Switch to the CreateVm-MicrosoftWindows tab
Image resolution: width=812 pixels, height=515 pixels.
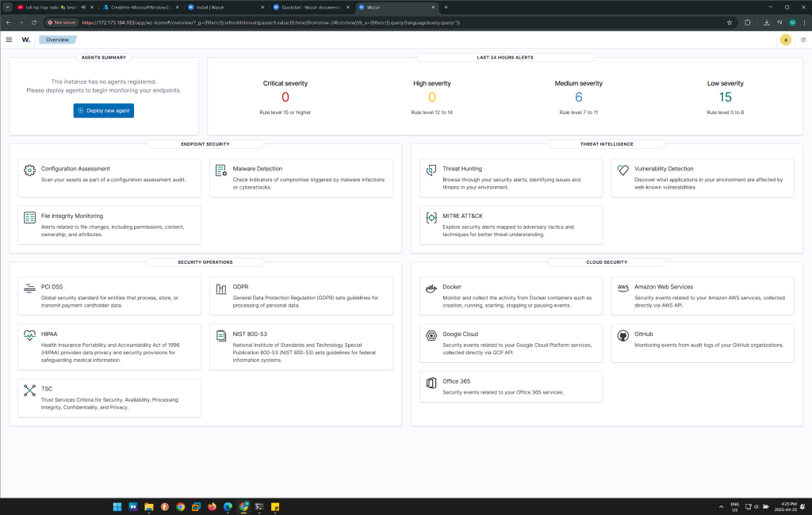coord(140,7)
